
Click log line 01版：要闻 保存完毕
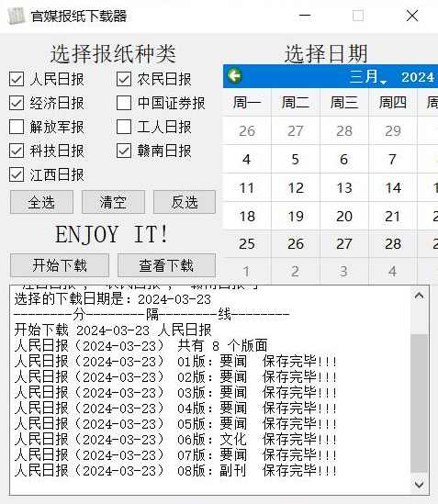pyautogui.click(x=175, y=362)
